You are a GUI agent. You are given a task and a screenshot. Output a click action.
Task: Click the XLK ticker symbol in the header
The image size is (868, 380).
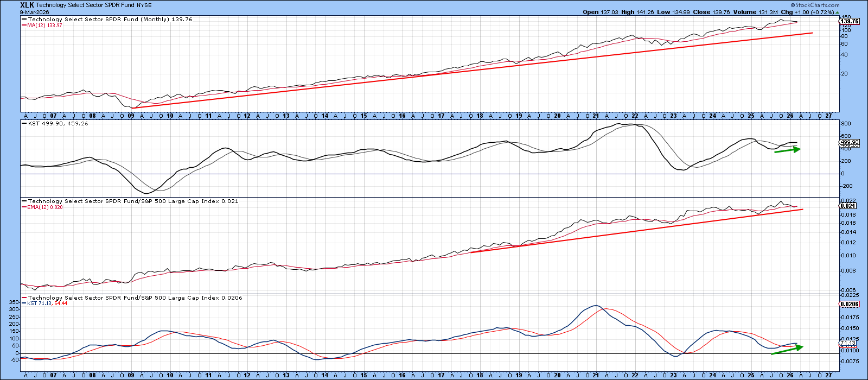pyautogui.click(x=27, y=5)
